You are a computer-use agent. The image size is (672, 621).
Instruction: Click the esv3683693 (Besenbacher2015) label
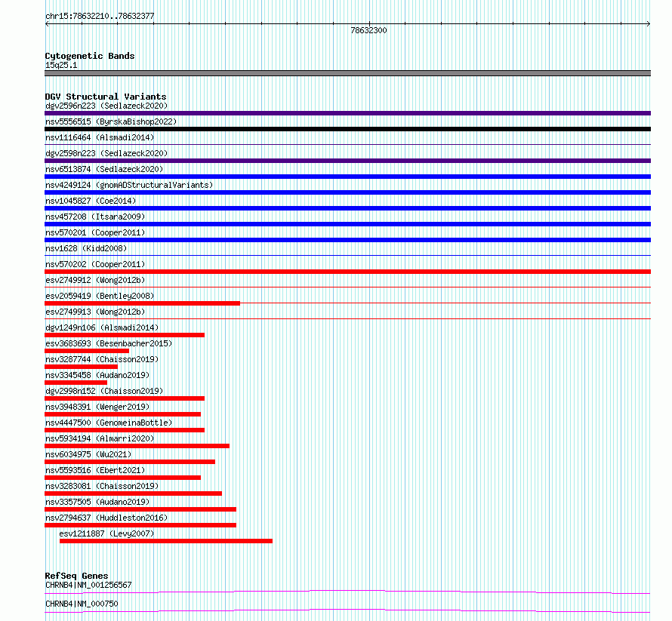tap(109, 343)
